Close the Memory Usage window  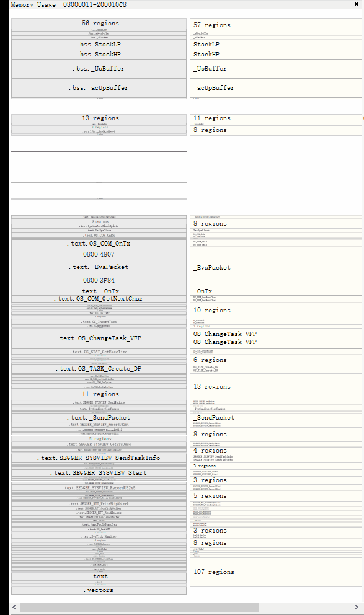[357, 4]
